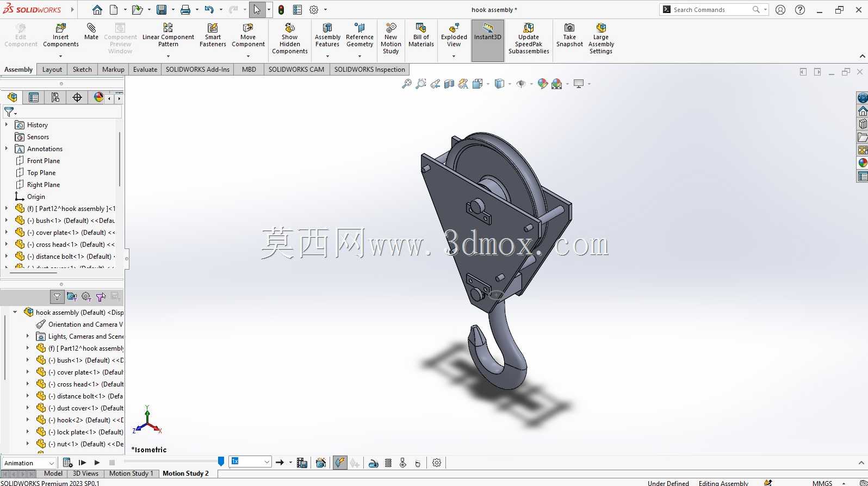Take Snapshot of the assembly
Viewport: 868px width, 486px height.
(x=569, y=36)
